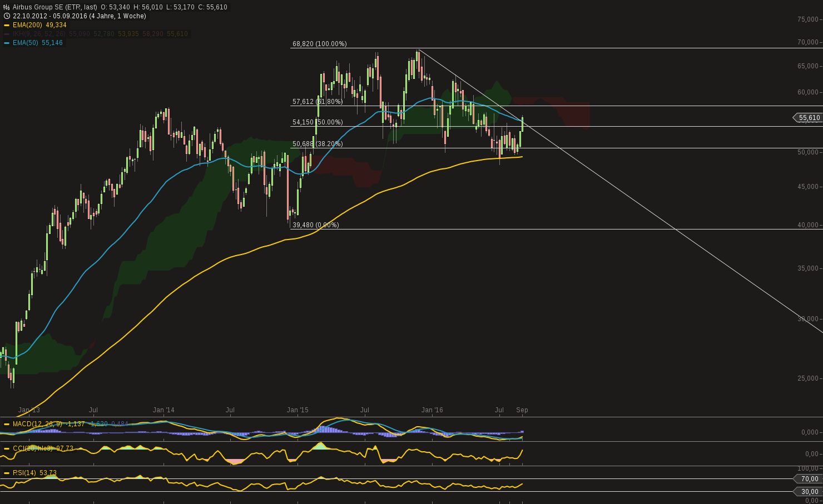Screen dimensions: 823x504
Task: Click the Jan '16 label on the time axis
Action: click(x=432, y=410)
